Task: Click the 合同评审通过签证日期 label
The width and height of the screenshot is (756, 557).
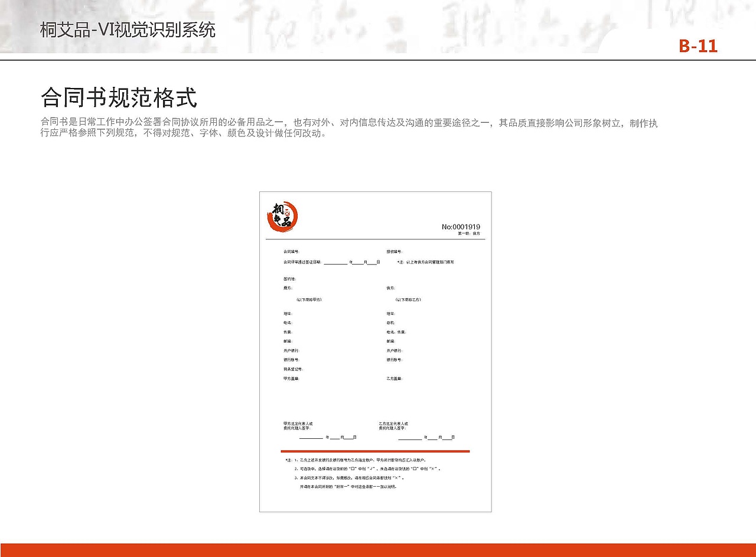Action: [x=302, y=262]
